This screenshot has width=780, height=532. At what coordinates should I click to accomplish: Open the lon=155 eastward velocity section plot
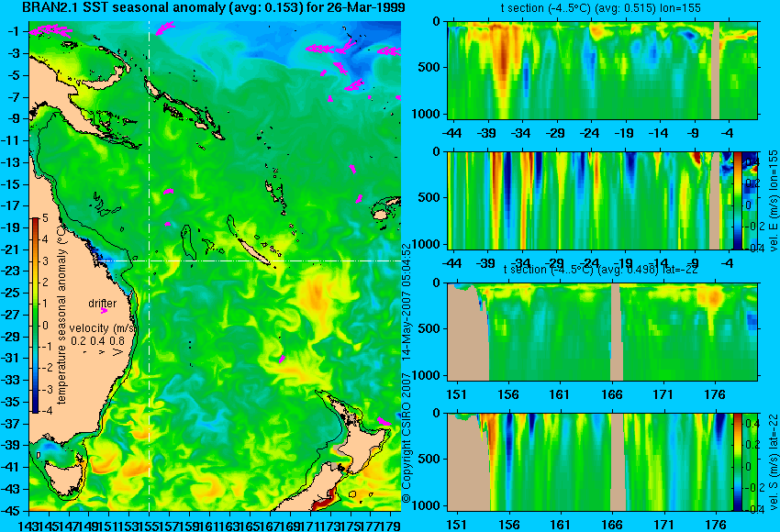point(589,200)
